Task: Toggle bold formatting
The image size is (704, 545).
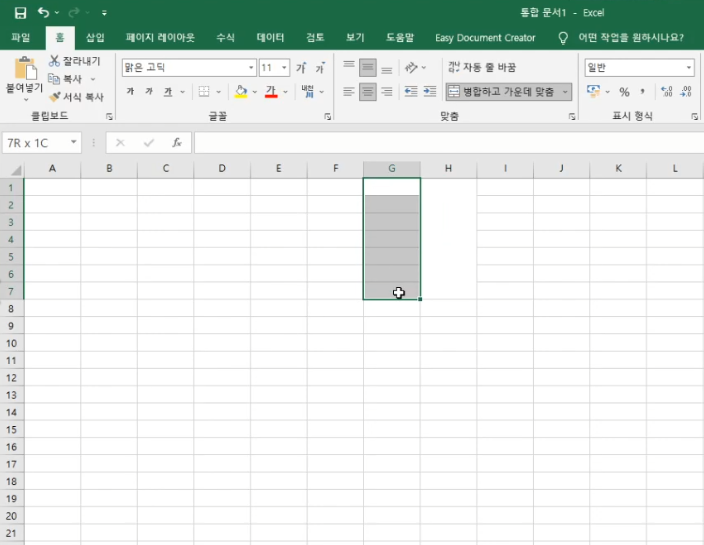Action: [x=130, y=92]
